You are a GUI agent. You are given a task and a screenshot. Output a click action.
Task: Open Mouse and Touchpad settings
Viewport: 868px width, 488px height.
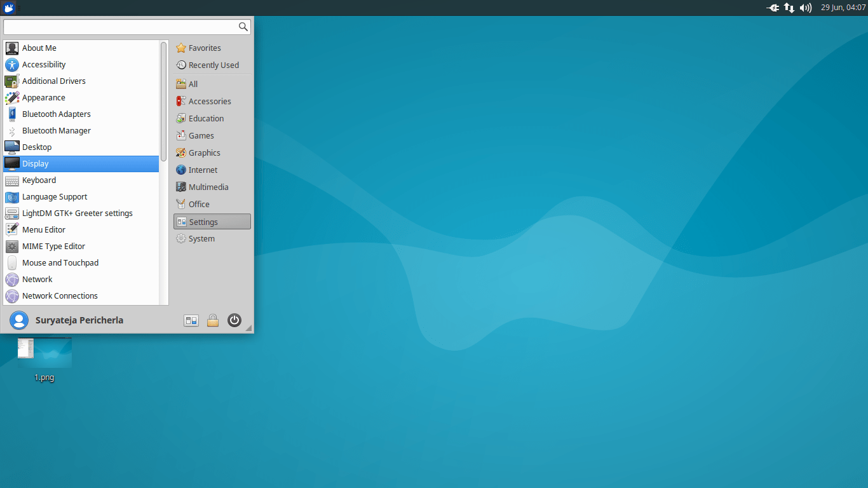pyautogui.click(x=60, y=262)
